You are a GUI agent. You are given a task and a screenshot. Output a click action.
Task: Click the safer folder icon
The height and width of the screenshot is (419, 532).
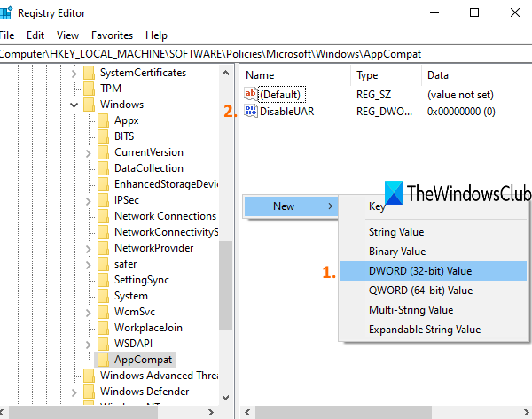[104, 264]
